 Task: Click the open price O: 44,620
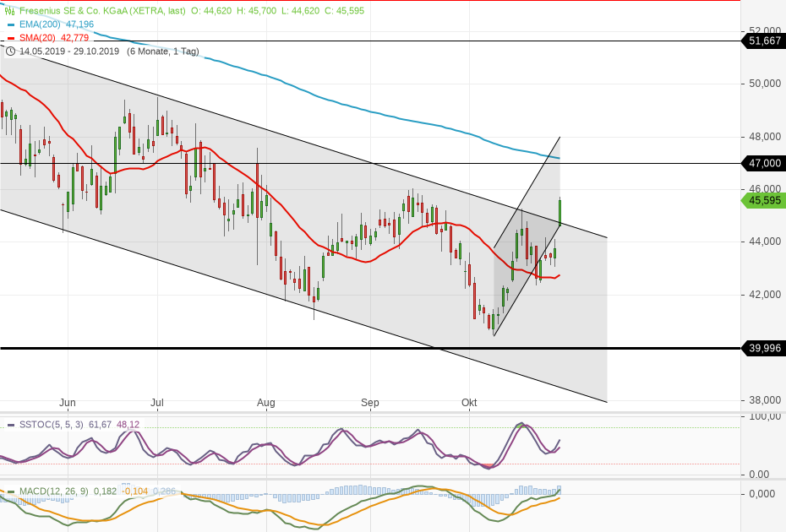point(211,10)
